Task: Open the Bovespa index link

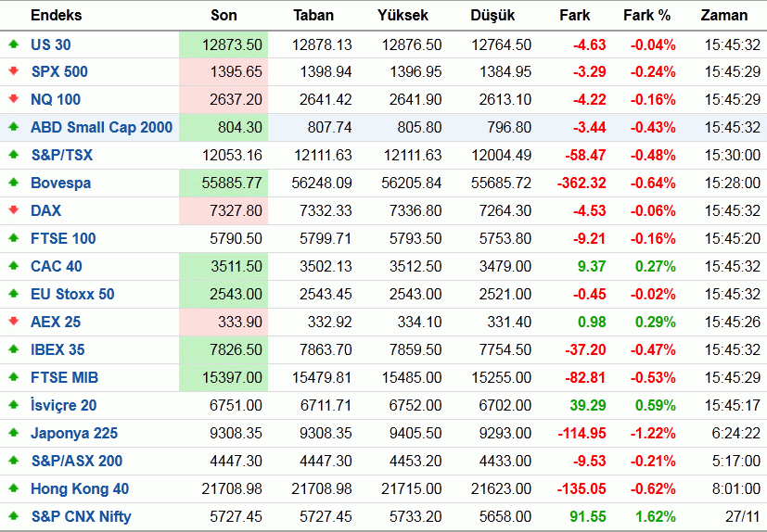Action: pos(60,184)
